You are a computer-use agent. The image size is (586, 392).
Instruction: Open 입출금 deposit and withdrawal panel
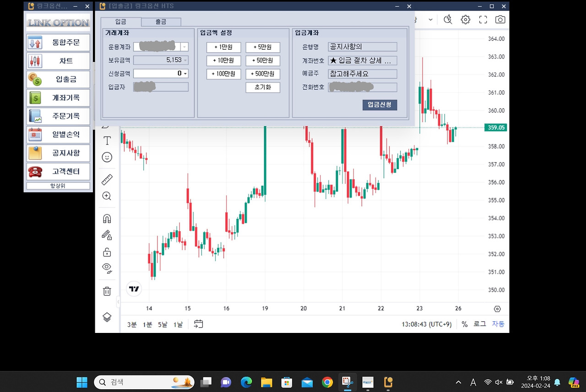pos(58,79)
